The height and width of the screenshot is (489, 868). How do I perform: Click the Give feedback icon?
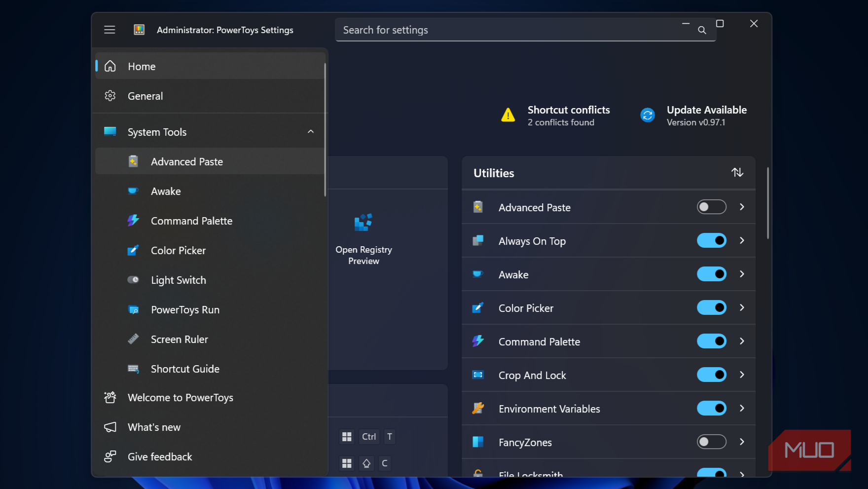click(x=110, y=456)
